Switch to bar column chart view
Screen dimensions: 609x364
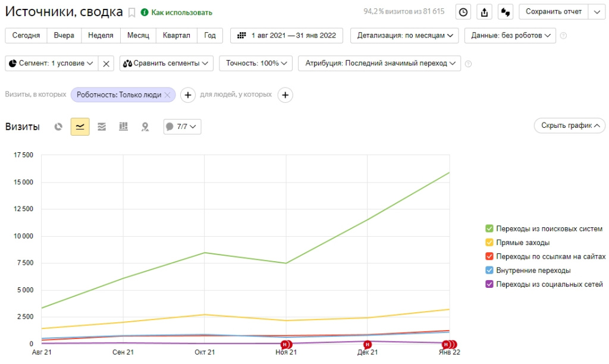(x=124, y=126)
